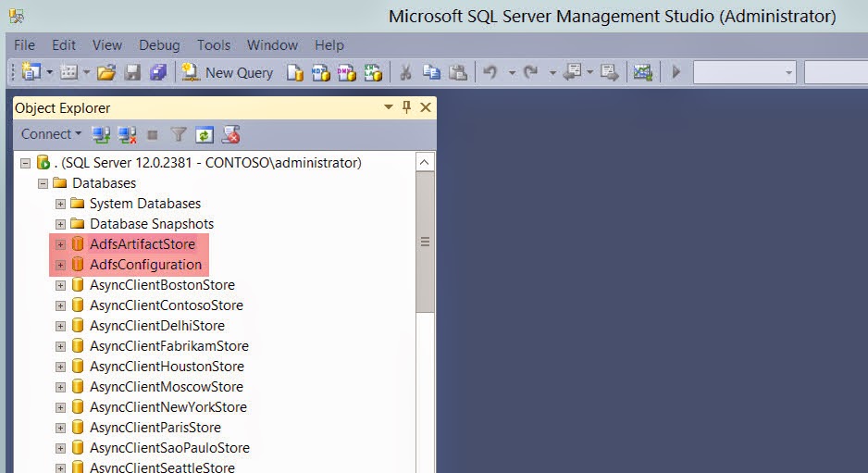Expand the AdfsConfiguration database
The width and height of the screenshot is (868, 473).
tap(60, 265)
